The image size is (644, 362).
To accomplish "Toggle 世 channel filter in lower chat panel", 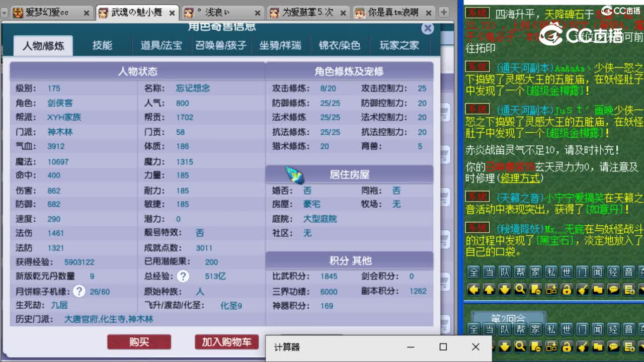I will point(567,330).
